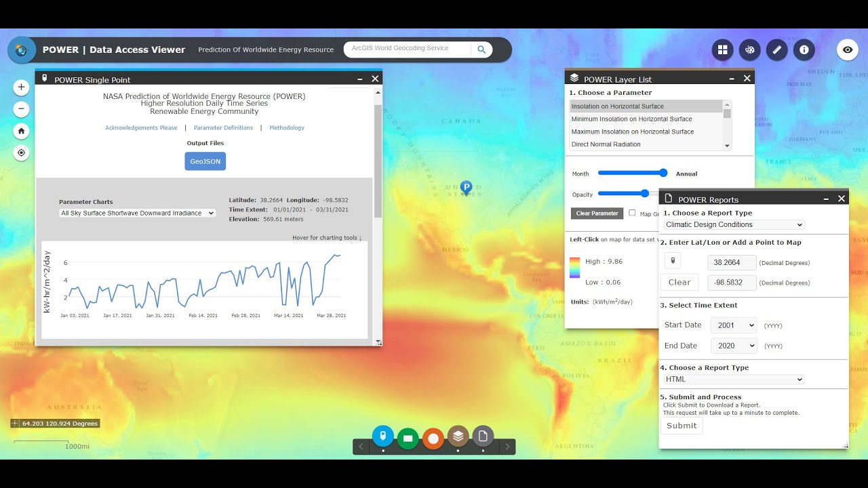Open the gray Reports widget icon
Image resolution: width=868 pixels, height=488 pixels.
click(483, 436)
